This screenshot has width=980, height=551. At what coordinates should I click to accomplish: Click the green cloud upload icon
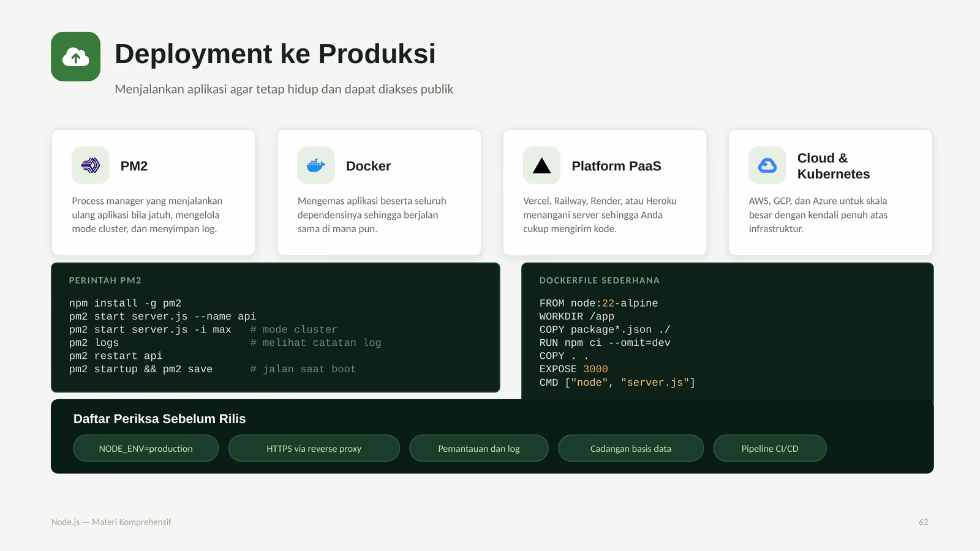(x=75, y=57)
